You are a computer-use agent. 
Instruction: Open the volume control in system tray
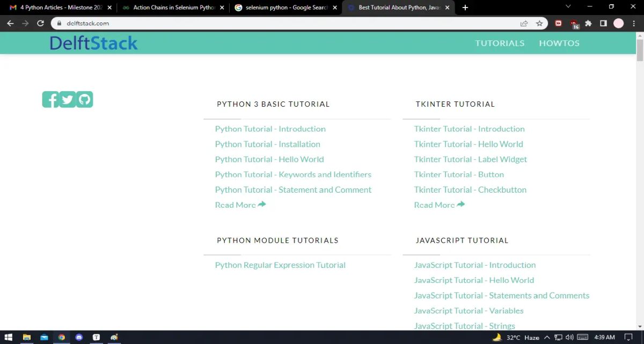pyautogui.click(x=569, y=337)
